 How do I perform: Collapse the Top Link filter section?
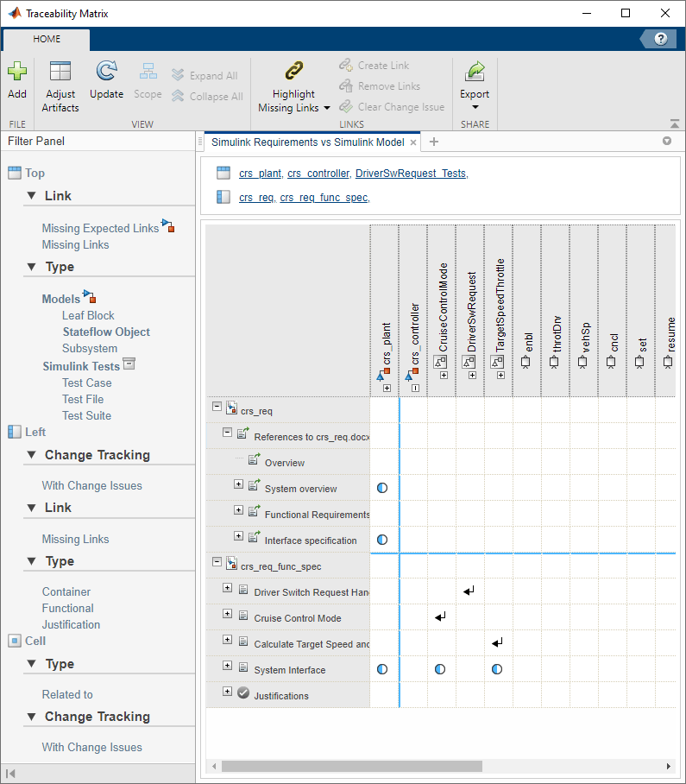31,196
